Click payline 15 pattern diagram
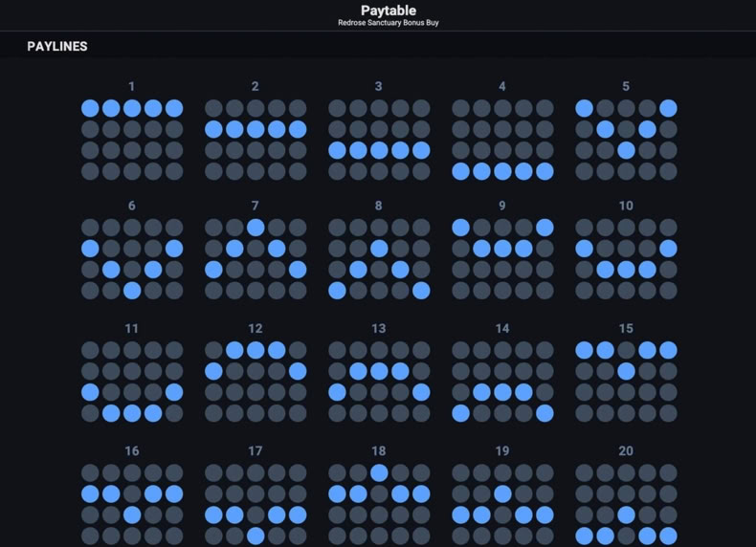 626,382
